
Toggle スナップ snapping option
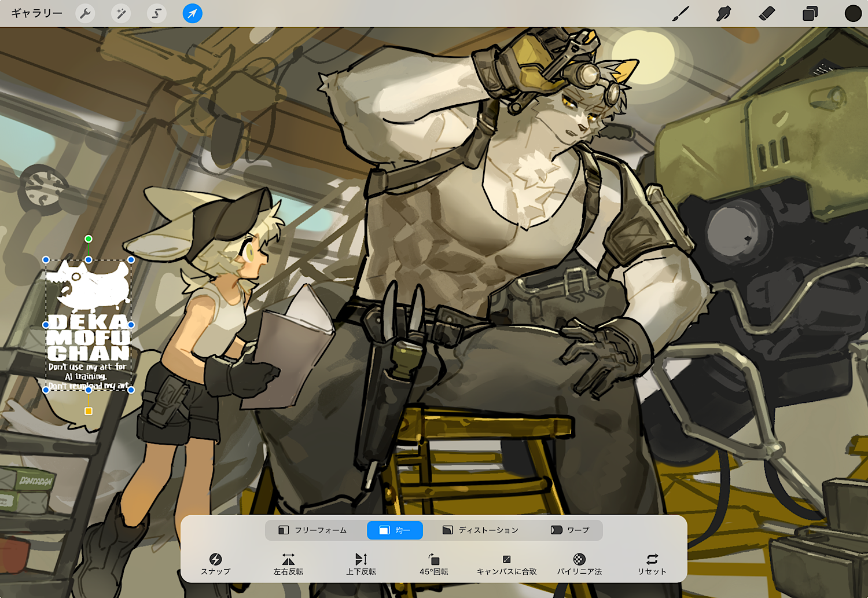pos(215,564)
